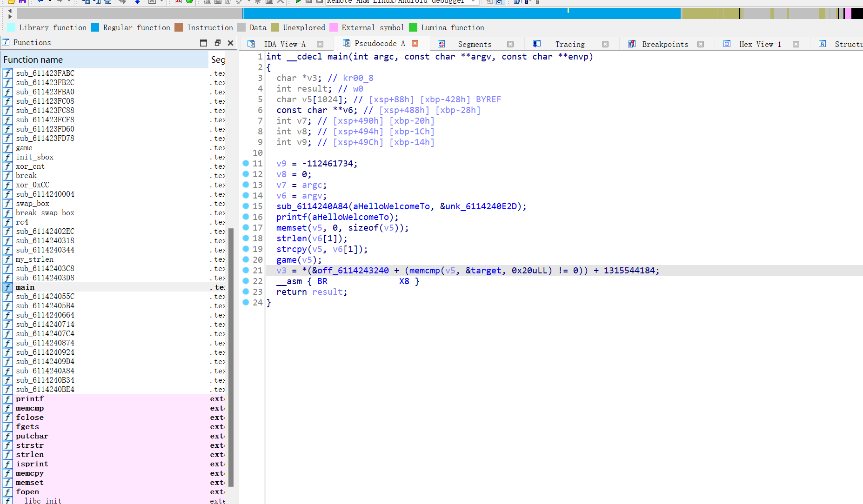863x504 pixels.
Task: Toggle breakpoint dot at line 20 game call
Action: [246, 259]
